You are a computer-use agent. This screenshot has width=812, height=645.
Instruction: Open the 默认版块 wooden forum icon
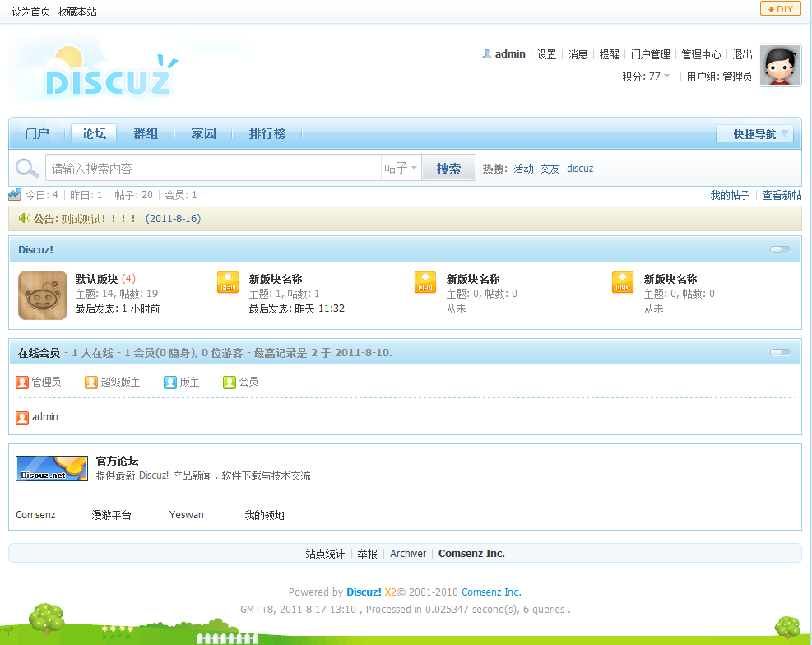[x=43, y=295]
